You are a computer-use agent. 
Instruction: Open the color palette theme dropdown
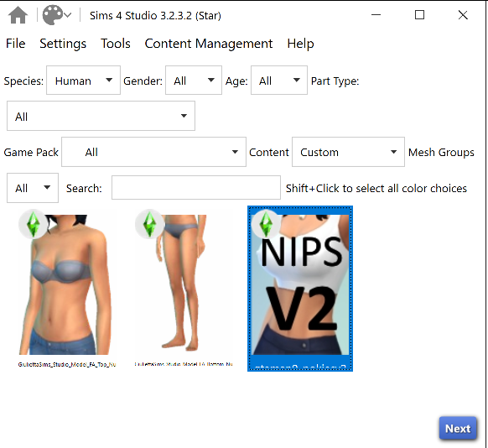pyautogui.click(x=57, y=15)
